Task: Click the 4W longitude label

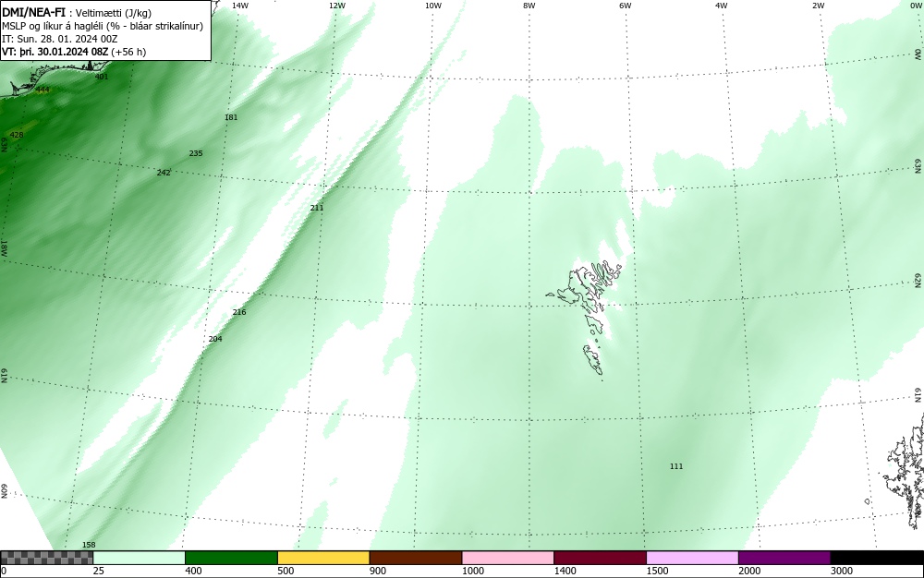Action: point(722,6)
